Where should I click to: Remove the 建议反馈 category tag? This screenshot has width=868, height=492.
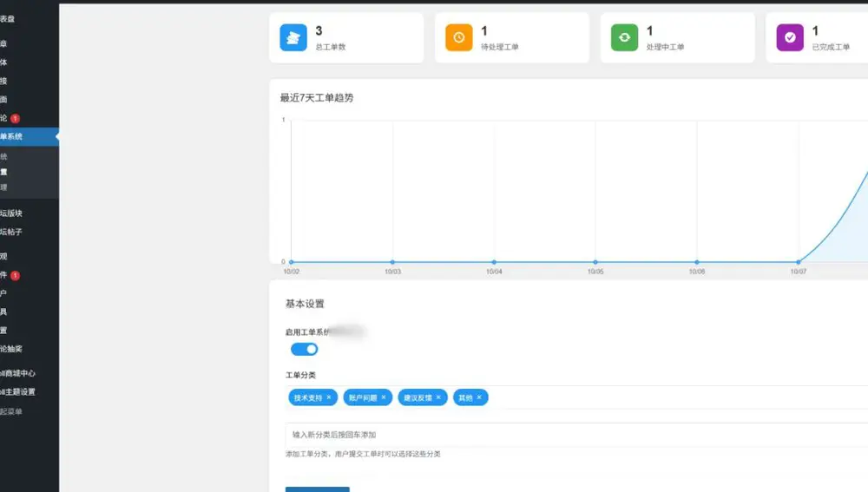[438, 397]
